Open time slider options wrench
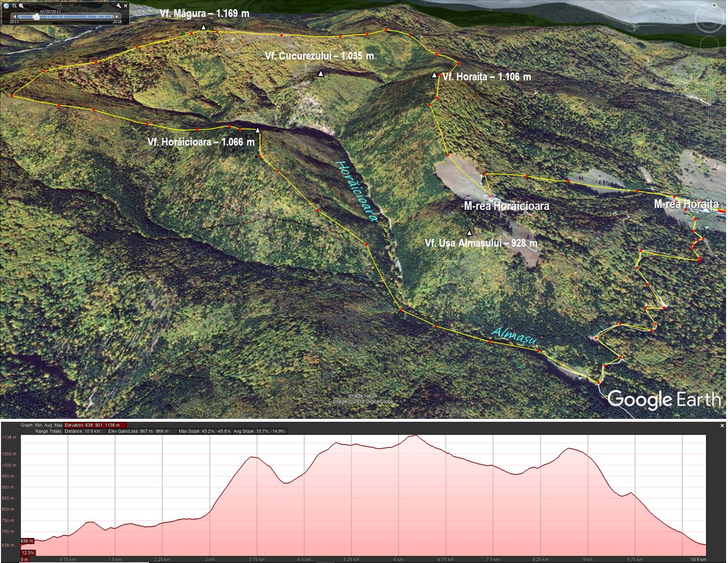Image resolution: width=728 pixels, height=563 pixels. click(x=119, y=6)
